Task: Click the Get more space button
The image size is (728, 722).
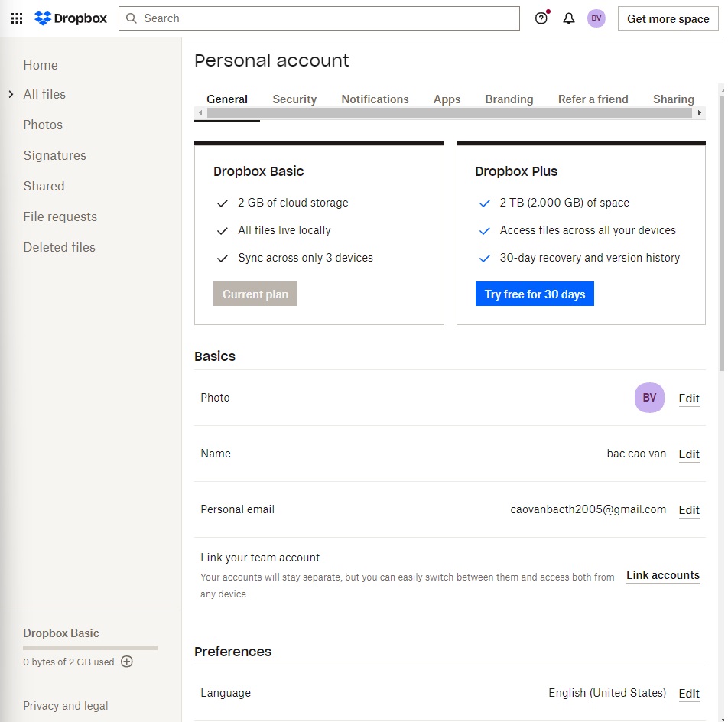Action: click(x=668, y=18)
